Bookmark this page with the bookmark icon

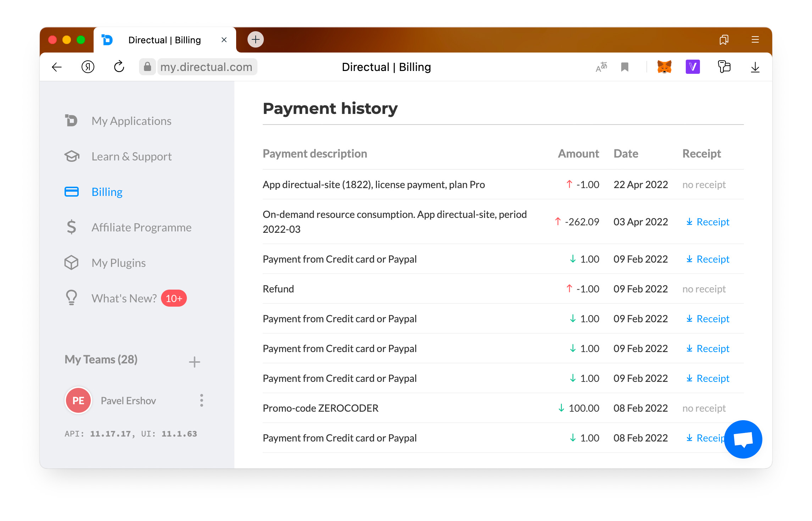(625, 67)
